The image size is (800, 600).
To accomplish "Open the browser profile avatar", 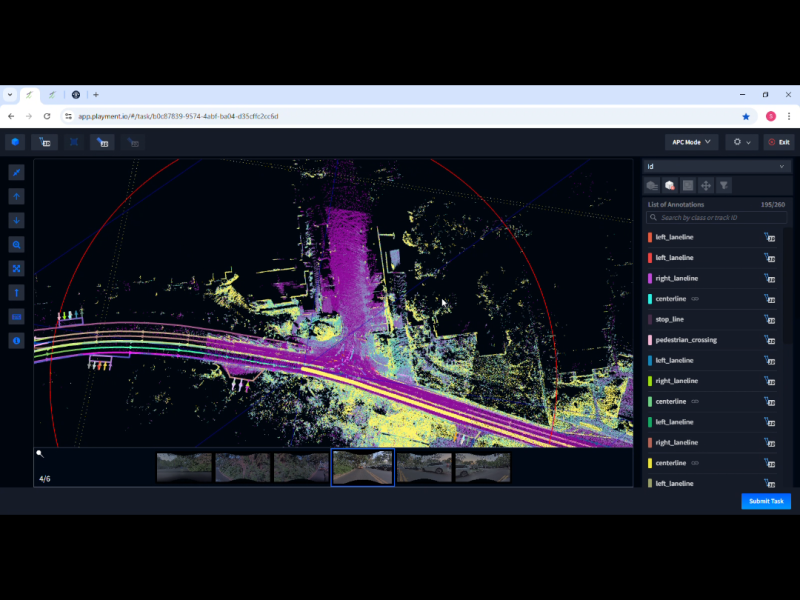I will [771, 116].
